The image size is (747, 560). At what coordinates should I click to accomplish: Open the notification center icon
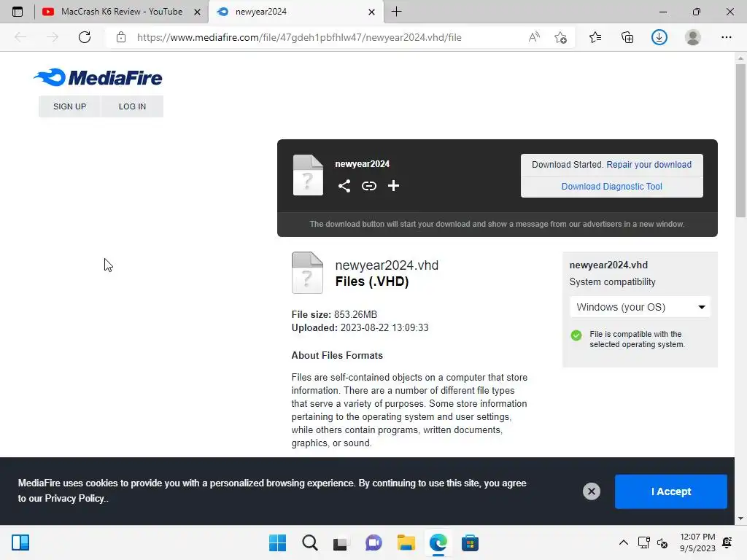pos(727,542)
